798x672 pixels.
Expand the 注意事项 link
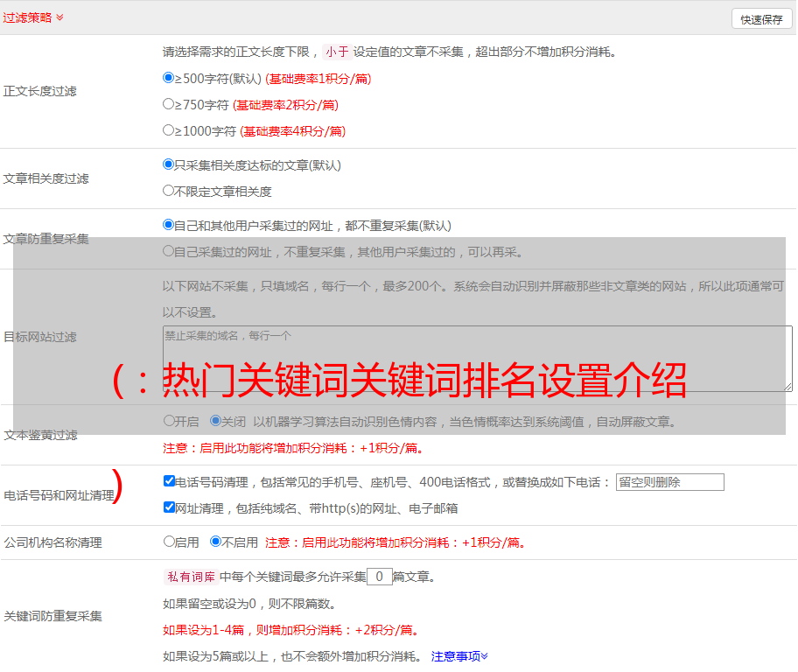tap(459, 656)
